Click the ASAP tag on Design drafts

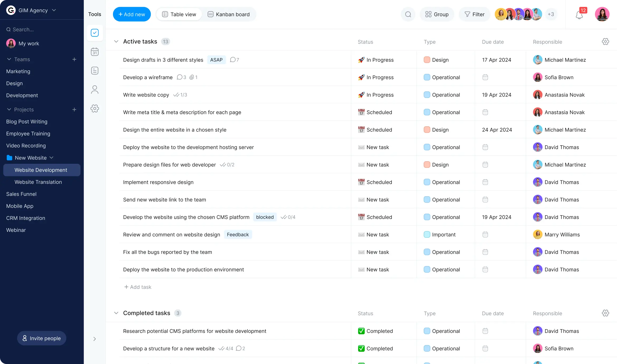pos(216,60)
